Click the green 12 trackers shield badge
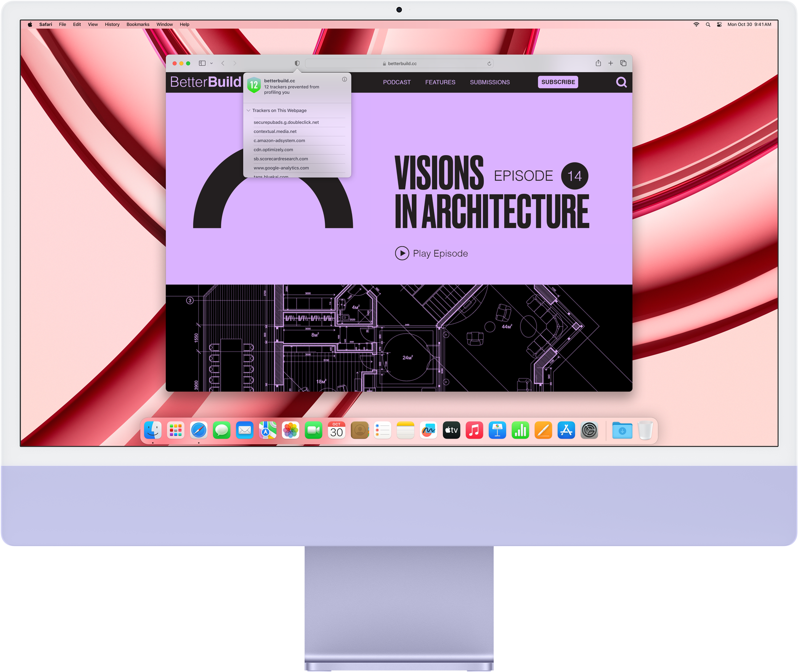Viewport: 799px width, 672px height. pos(254,85)
